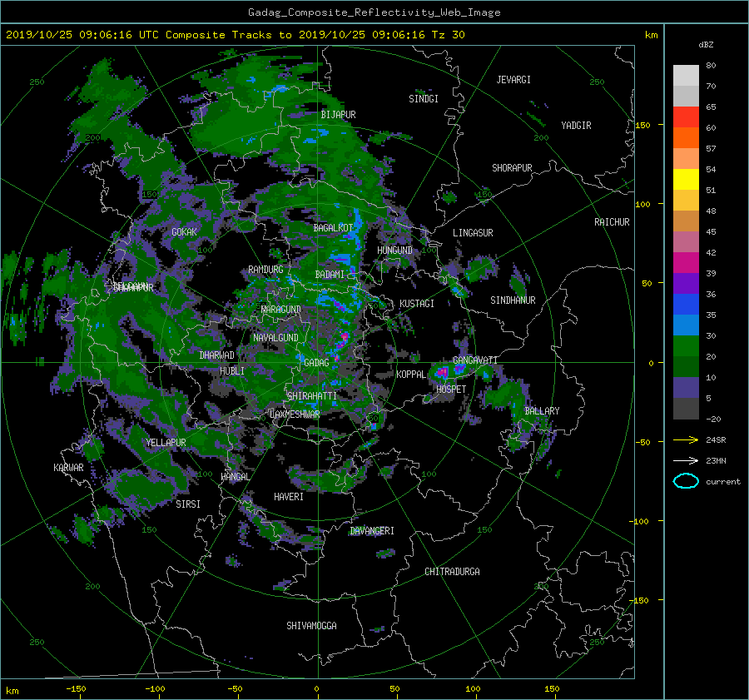Pick the dark gray 5 to -20 dBZ swatch

coord(686,408)
